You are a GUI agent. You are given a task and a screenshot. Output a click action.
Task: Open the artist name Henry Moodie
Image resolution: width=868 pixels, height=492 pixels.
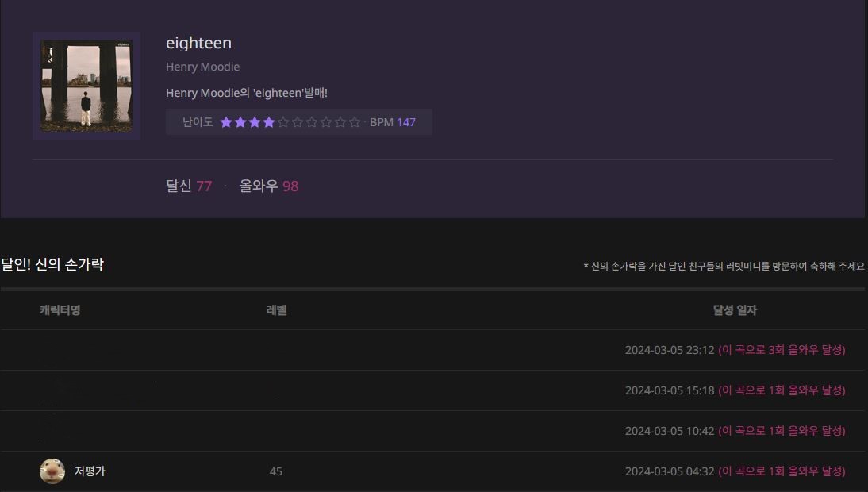click(x=202, y=67)
